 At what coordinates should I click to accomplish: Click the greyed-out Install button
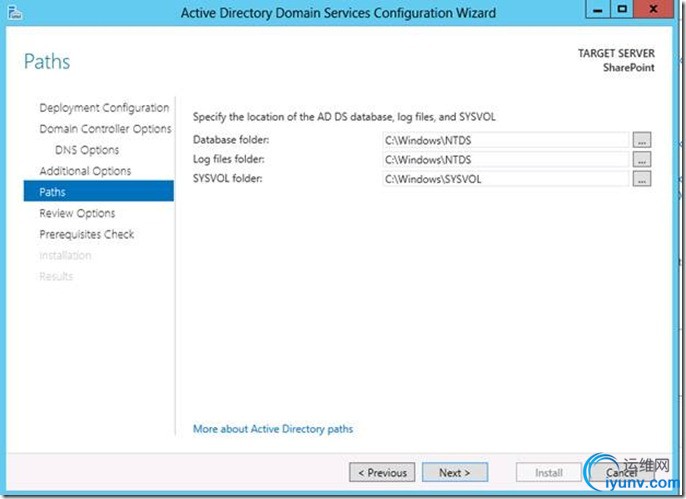(549, 472)
